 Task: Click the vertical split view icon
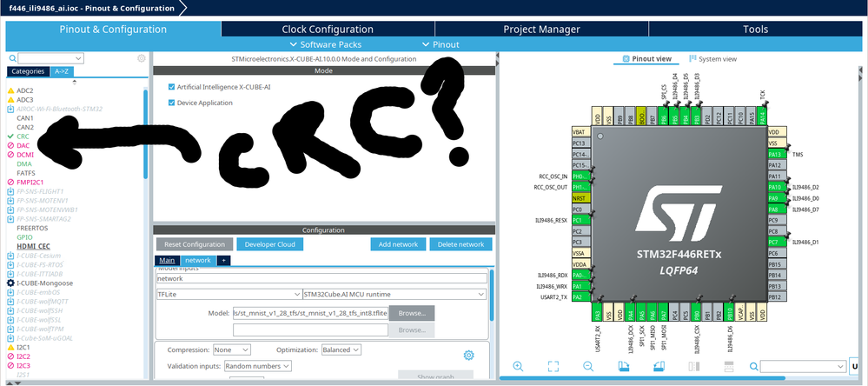coord(693,366)
